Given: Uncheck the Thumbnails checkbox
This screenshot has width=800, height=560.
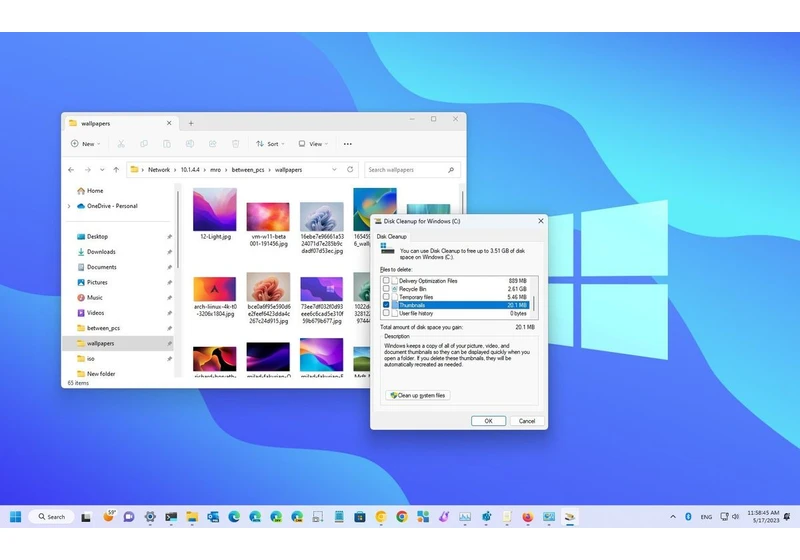Looking at the screenshot, I should [x=386, y=305].
